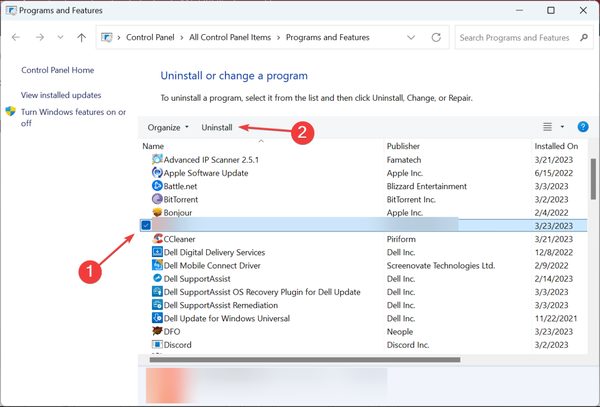Viewport: 600px width, 407px height.
Task: Click the shield icon beside Turn Windows features
Action: [10, 112]
